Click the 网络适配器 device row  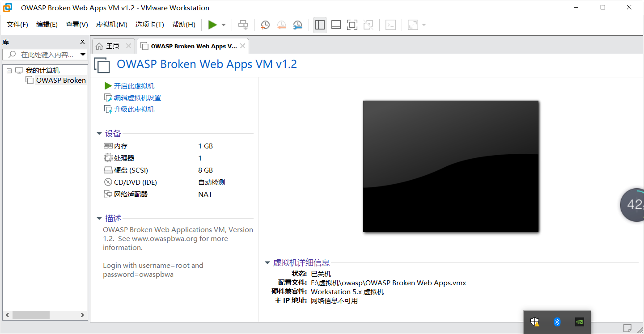(x=178, y=194)
